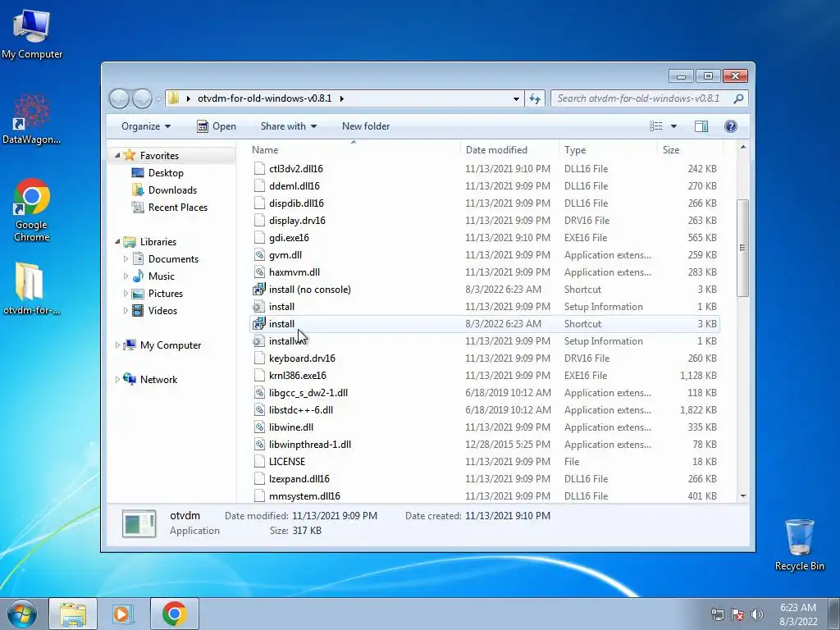Sort by the Size column header

(689, 150)
